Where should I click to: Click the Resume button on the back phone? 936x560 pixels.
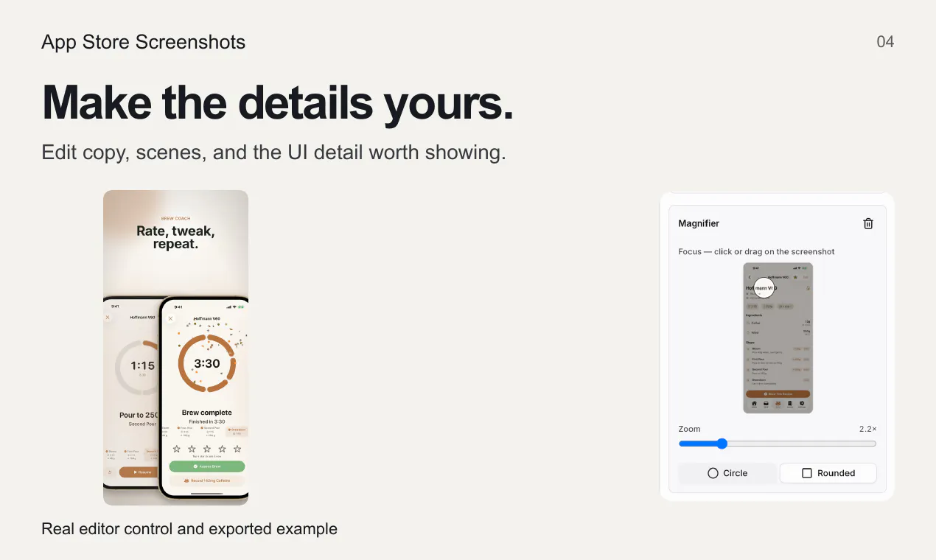click(140, 472)
